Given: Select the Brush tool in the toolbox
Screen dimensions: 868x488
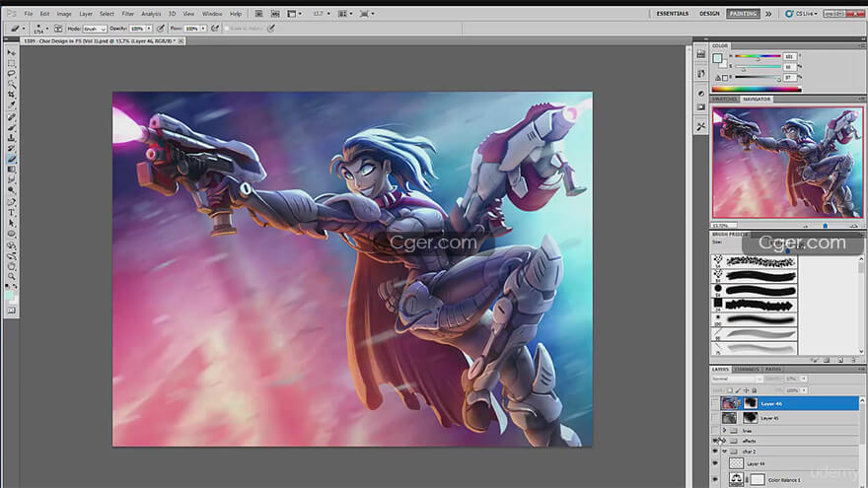Looking at the screenshot, I should pyautogui.click(x=11, y=128).
